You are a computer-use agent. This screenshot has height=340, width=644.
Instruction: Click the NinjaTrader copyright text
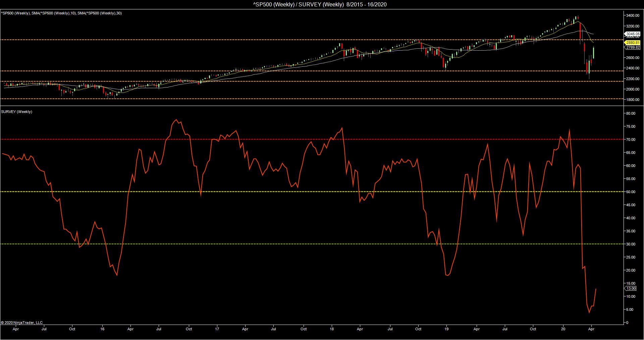tap(22, 323)
